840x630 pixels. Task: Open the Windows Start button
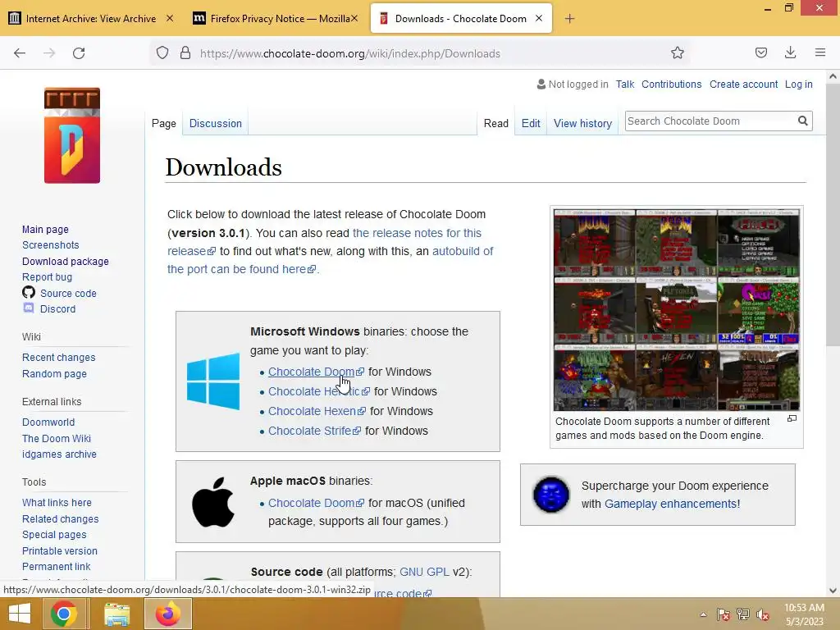20,614
